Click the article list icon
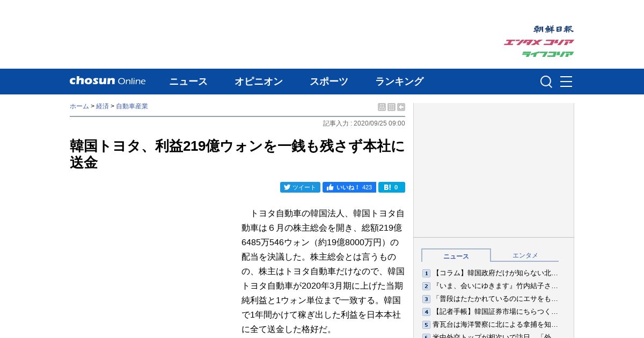 pos(391,107)
